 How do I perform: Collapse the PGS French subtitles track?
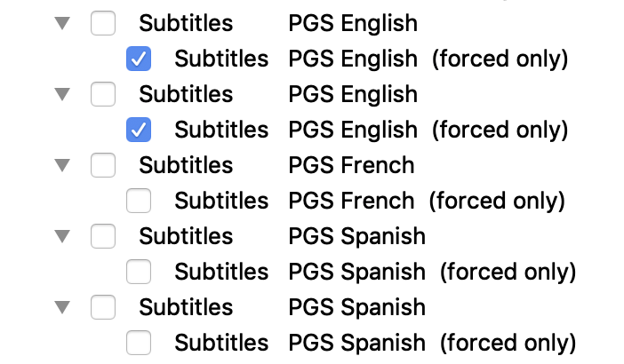[x=61, y=165]
